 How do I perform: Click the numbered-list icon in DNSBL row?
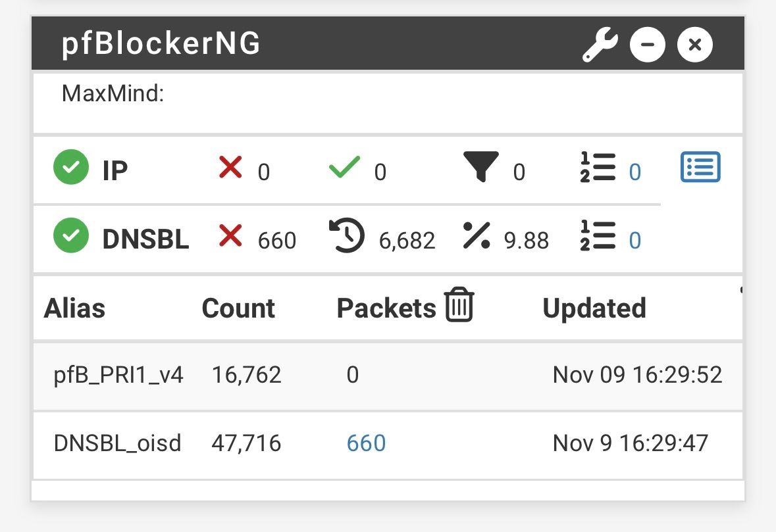pos(598,237)
